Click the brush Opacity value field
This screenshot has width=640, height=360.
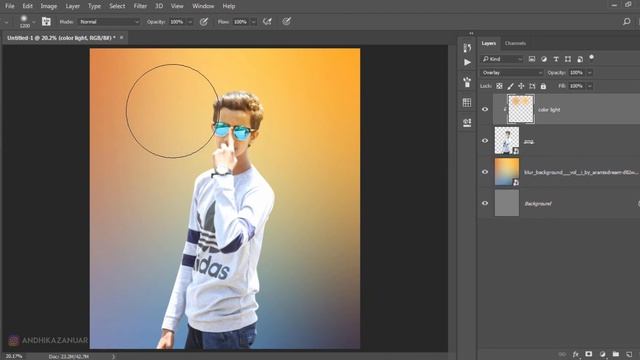coord(177,22)
